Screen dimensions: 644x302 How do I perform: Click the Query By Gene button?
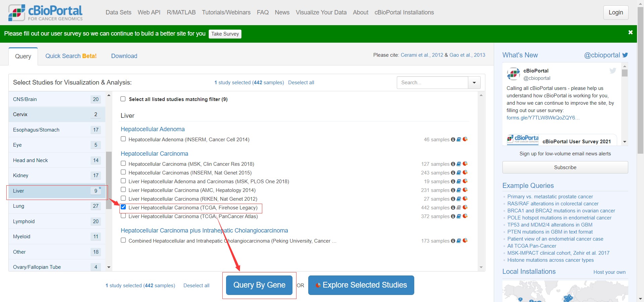click(x=259, y=285)
